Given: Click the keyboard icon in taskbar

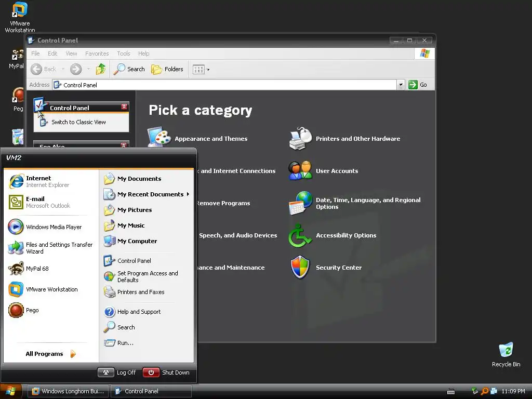Looking at the screenshot, I should click(451, 392).
